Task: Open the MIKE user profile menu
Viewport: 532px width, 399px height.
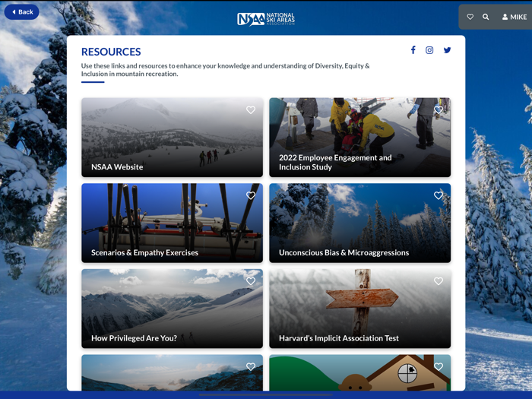Action: click(515, 17)
